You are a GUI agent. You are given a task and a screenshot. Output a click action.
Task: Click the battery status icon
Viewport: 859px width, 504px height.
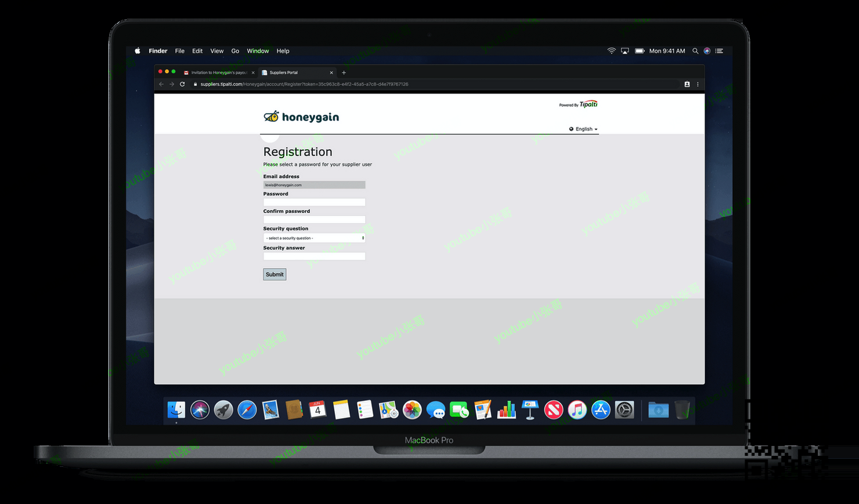point(640,51)
